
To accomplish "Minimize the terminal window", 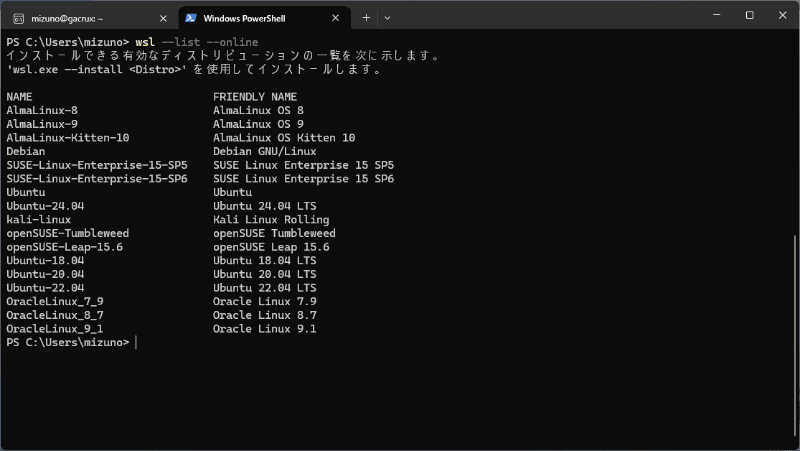I will point(716,15).
